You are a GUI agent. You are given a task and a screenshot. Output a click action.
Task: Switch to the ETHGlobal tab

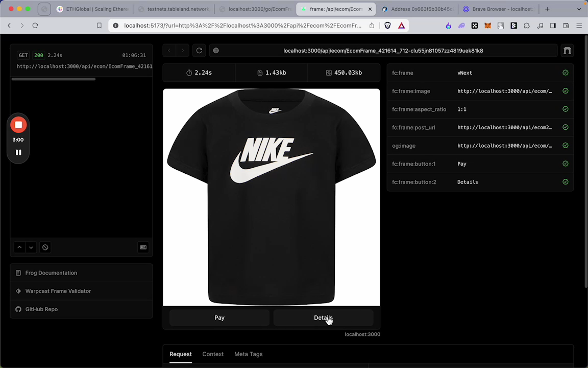coord(92,9)
